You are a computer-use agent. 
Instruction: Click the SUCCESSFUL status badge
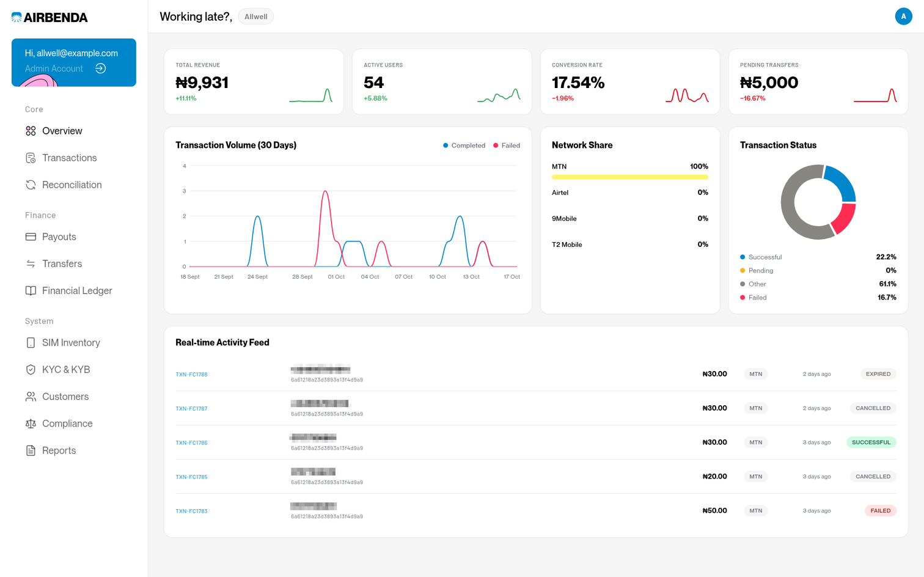(x=871, y=443)
